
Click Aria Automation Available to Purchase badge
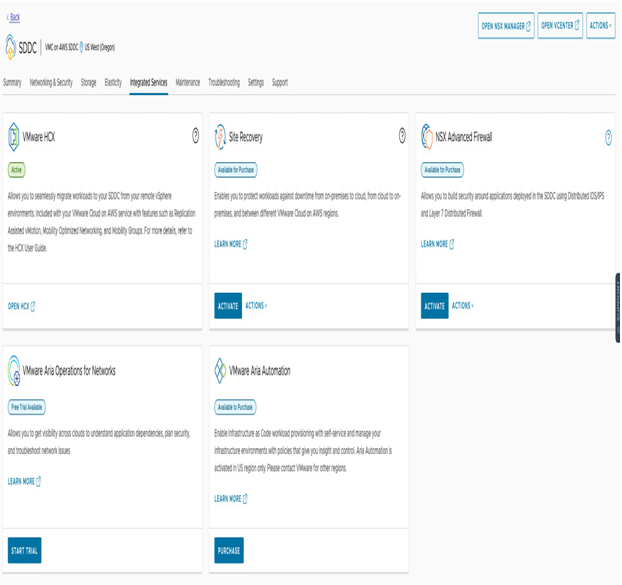click(235, 407)
